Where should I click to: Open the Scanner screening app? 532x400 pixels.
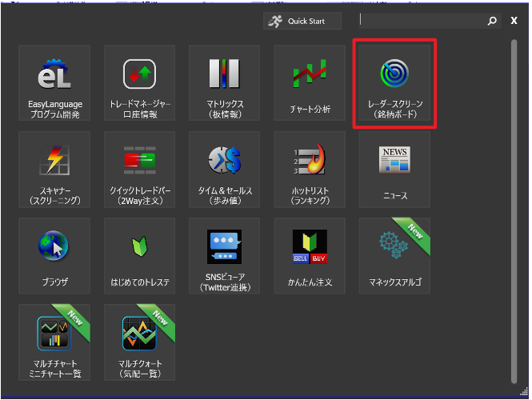54,170
